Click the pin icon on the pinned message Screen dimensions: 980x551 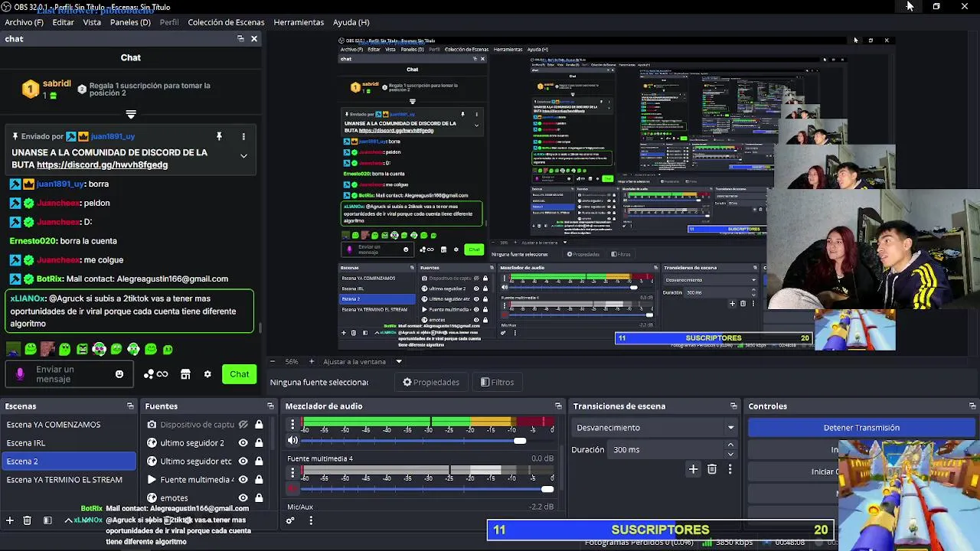(219, 136)
